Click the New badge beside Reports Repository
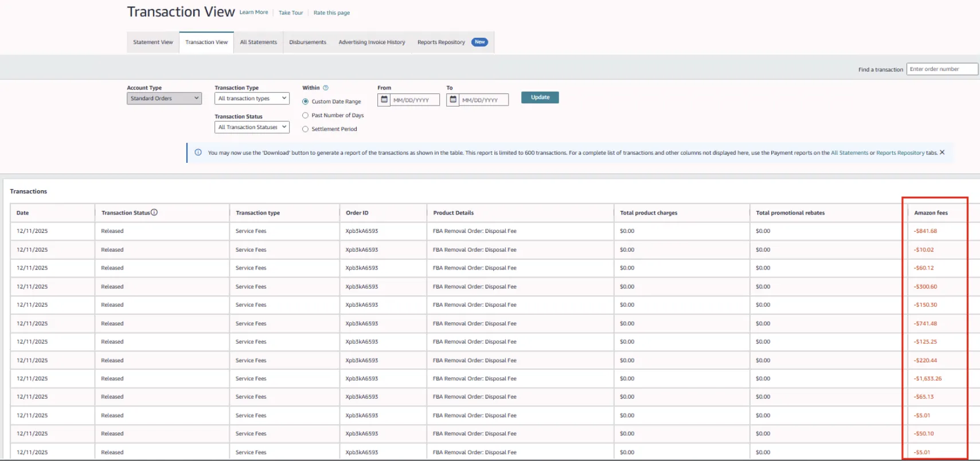The width and height of the screenshot is (980, 461). pyautogui.click(x=479, y=42)
